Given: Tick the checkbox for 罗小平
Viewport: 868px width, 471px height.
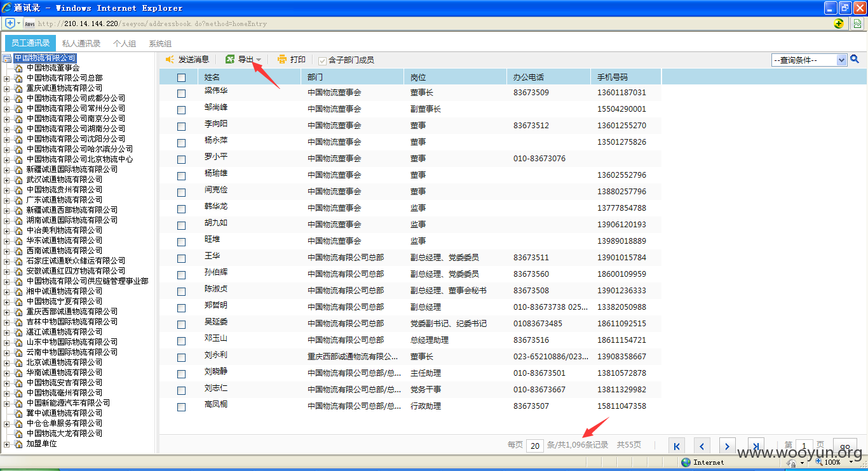Looking at the screenshot, I should 182,159.
